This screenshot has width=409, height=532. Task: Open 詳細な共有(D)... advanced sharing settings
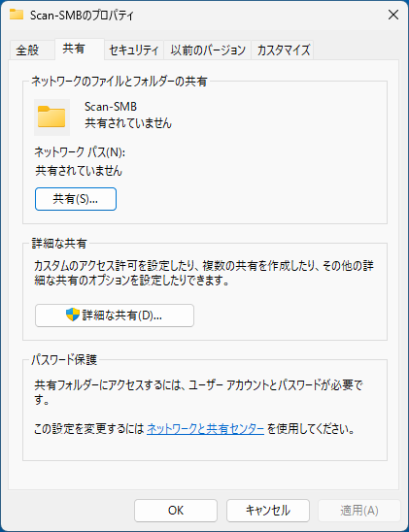(x=115, y=316)
